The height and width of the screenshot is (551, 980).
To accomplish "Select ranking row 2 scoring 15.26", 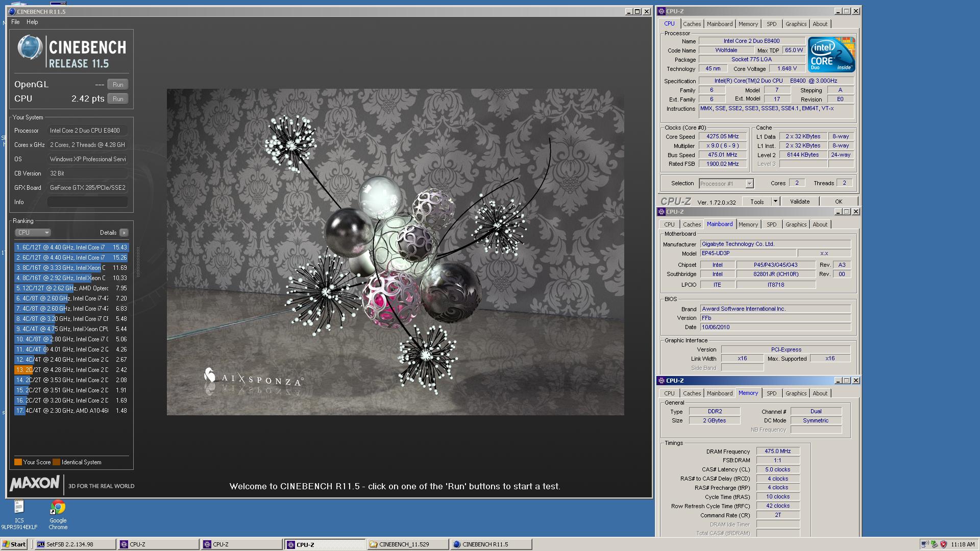I will (x=71, y=258).
